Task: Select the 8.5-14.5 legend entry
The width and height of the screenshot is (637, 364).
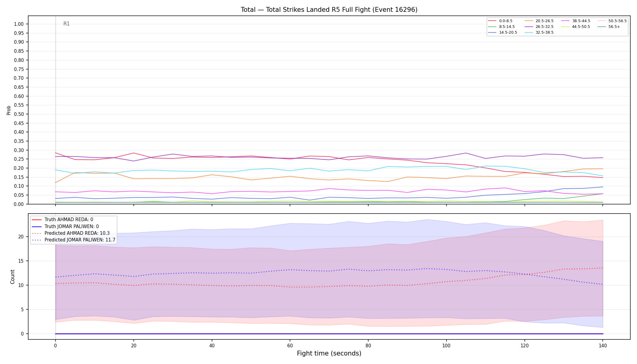Action: [501, 27]
